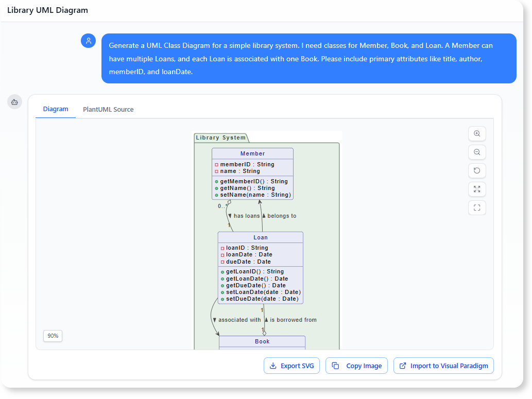Click the Library System package header
The width and height of the screenshot is (532, 399).
tap(218, 137)
